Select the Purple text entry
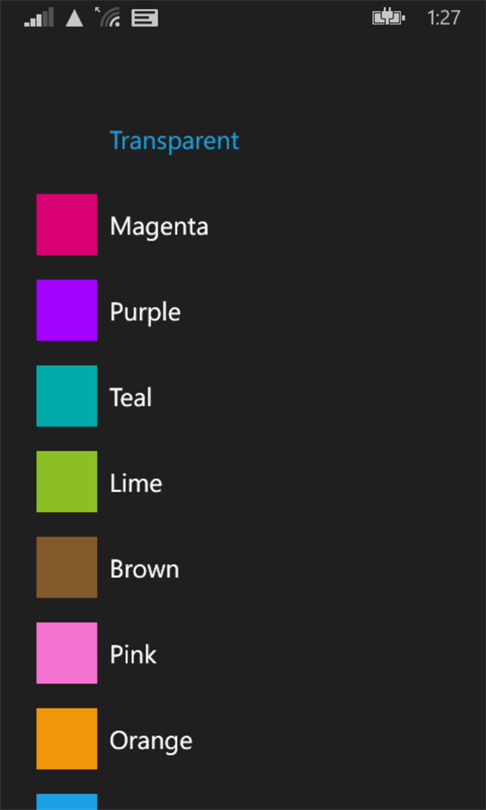 tap(145, 313)
